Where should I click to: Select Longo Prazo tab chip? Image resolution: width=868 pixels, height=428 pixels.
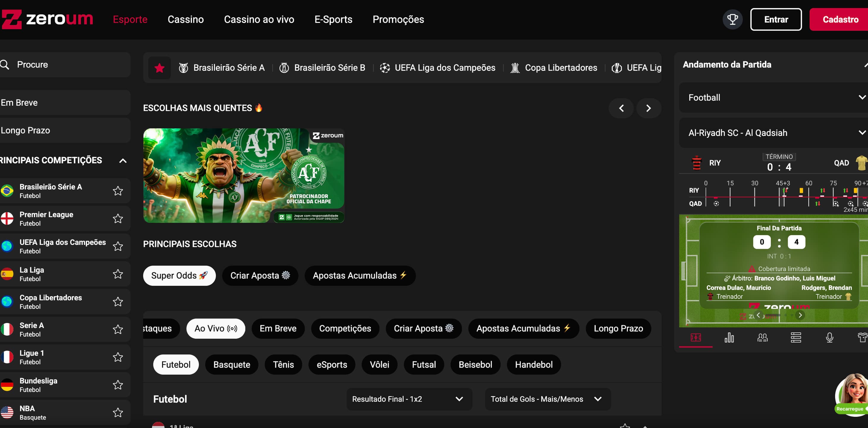coord(618,329)
